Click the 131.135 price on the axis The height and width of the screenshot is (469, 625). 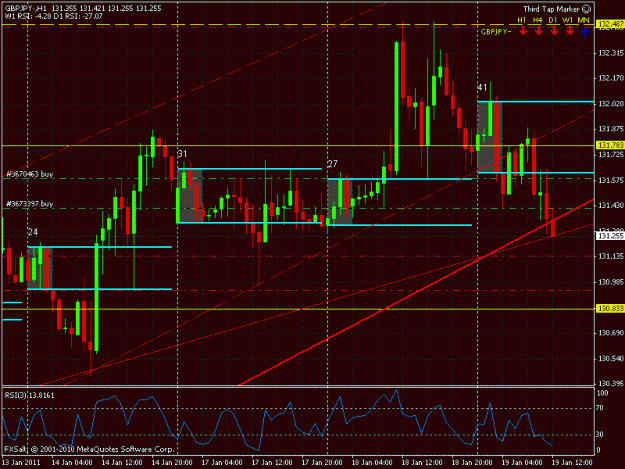point(611,256)
